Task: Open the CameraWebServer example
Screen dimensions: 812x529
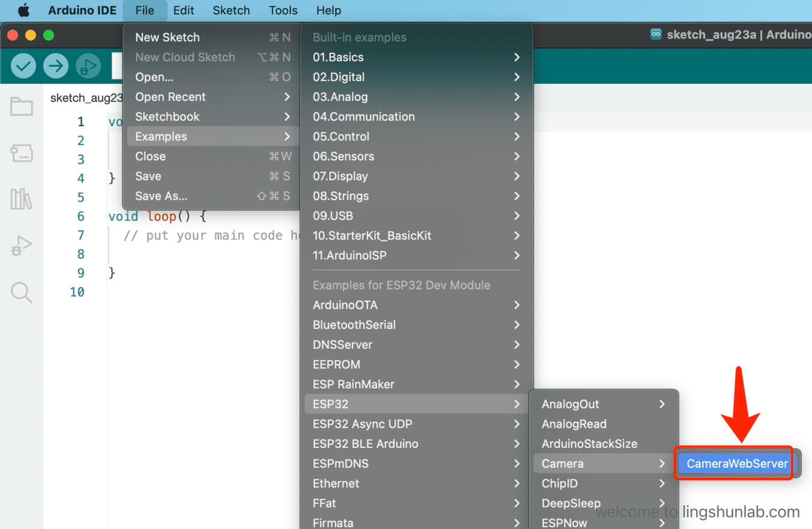Action: [737, 464]
